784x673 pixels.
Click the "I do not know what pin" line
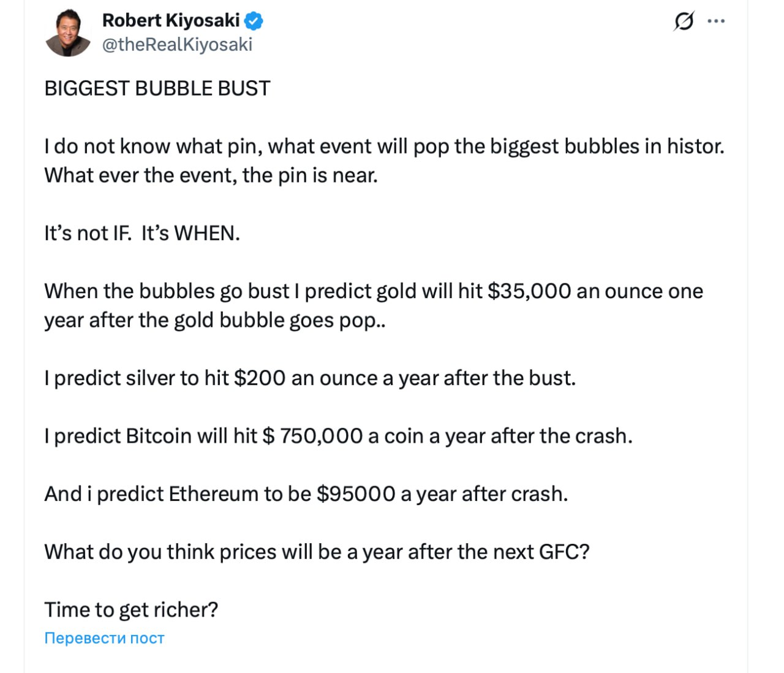coord(383,146)
